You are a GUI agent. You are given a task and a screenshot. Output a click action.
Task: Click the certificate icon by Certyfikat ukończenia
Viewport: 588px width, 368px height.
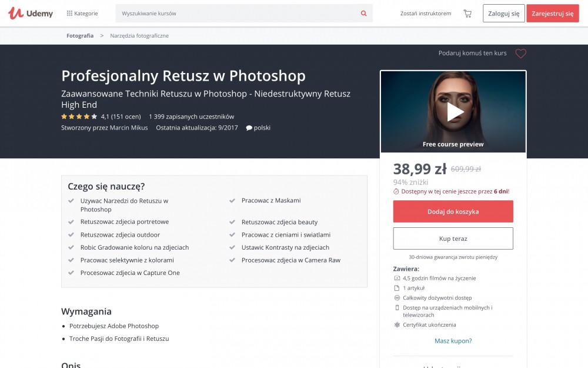click(x=397, y=325)
